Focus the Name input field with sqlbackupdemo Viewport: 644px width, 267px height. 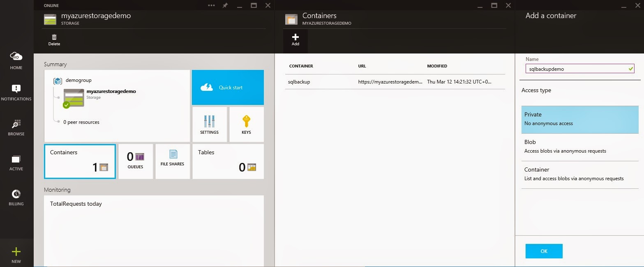[580, 69]
